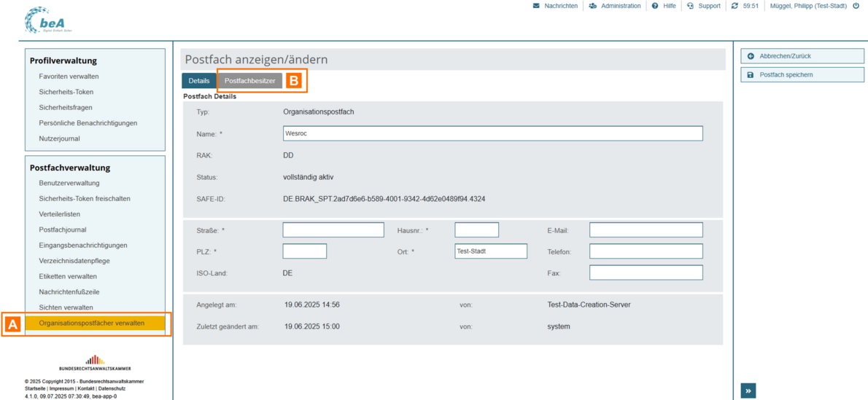Refresh the session timer icon
Screen dimensions: 868x400
(735, 6)
